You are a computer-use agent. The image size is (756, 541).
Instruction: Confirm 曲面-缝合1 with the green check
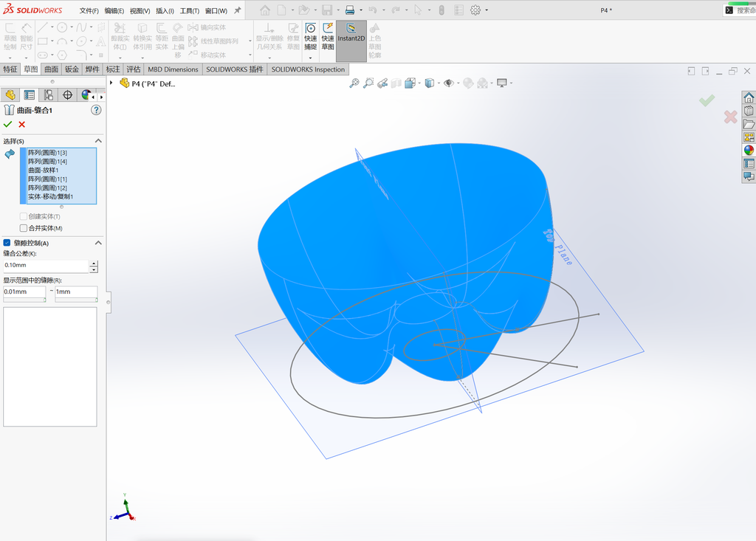(7, 125)
